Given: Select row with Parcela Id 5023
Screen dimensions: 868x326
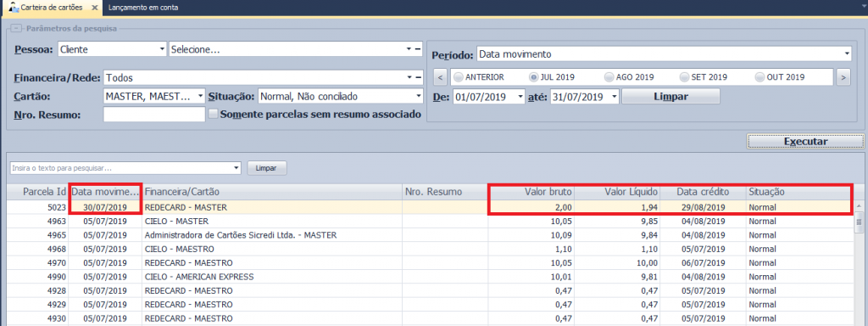Looking at the screenshot, I should [x=430, y=207].
